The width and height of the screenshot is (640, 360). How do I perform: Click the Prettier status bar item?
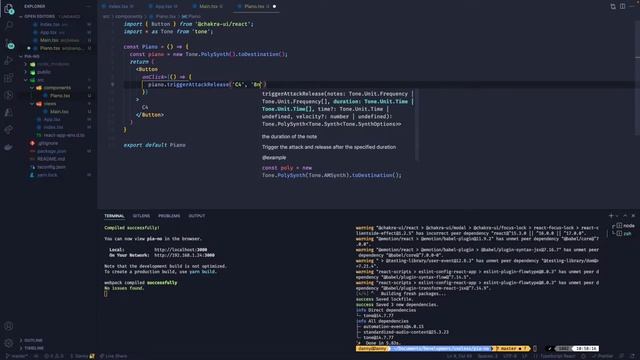point(602,356)
